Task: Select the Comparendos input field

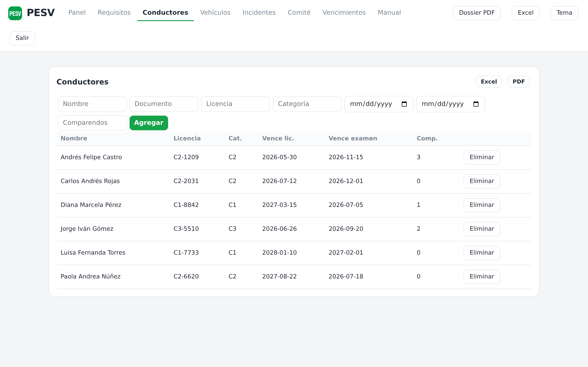Action: pyautogui.click(x=92, y=123)
